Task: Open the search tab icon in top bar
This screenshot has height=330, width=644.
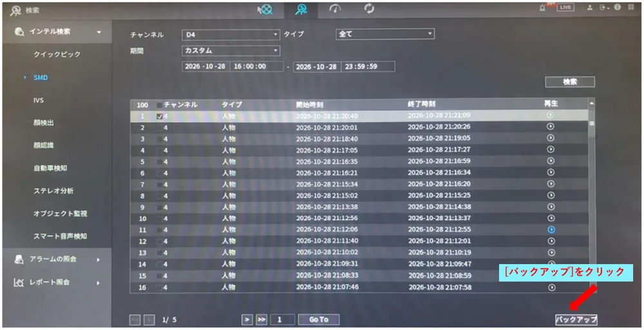Action: tap(301, 10)
